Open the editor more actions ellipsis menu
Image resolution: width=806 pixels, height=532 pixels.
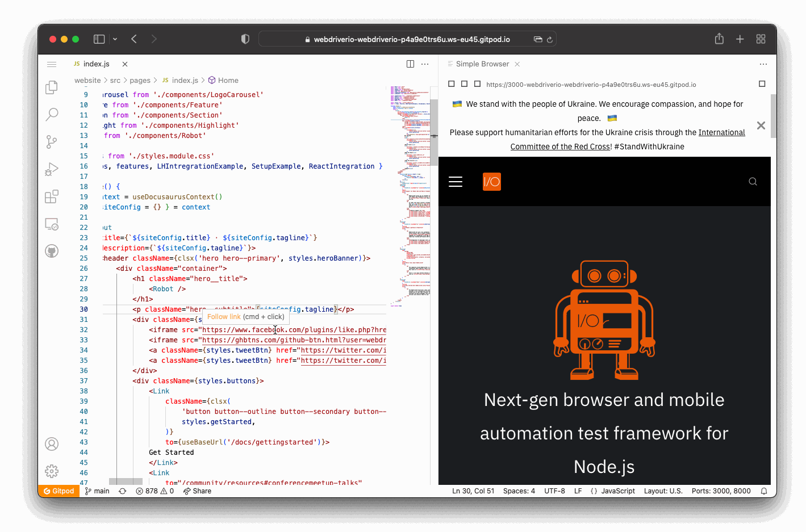pyautogui.click(x=425, y=64)
